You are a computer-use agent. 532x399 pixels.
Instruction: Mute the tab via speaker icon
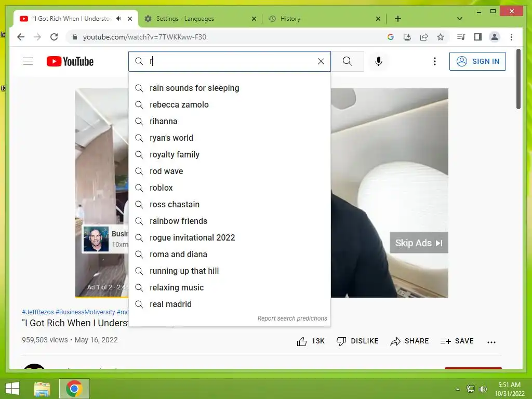[x=119, y=19]
